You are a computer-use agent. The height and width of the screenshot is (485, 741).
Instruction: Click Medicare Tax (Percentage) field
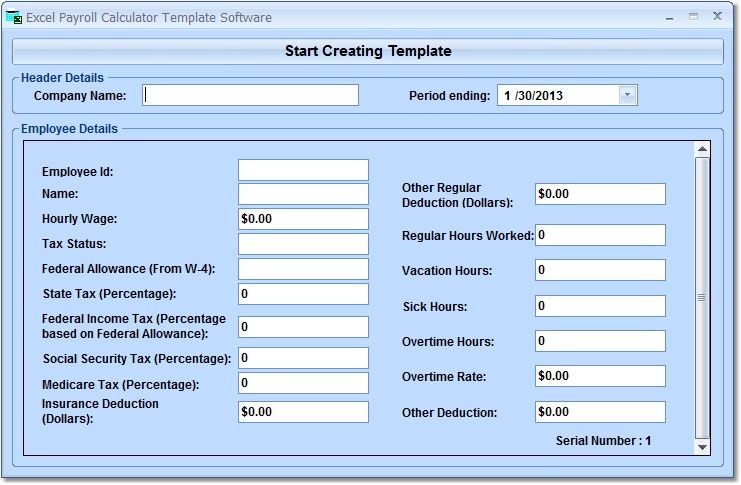coord(303,383)
